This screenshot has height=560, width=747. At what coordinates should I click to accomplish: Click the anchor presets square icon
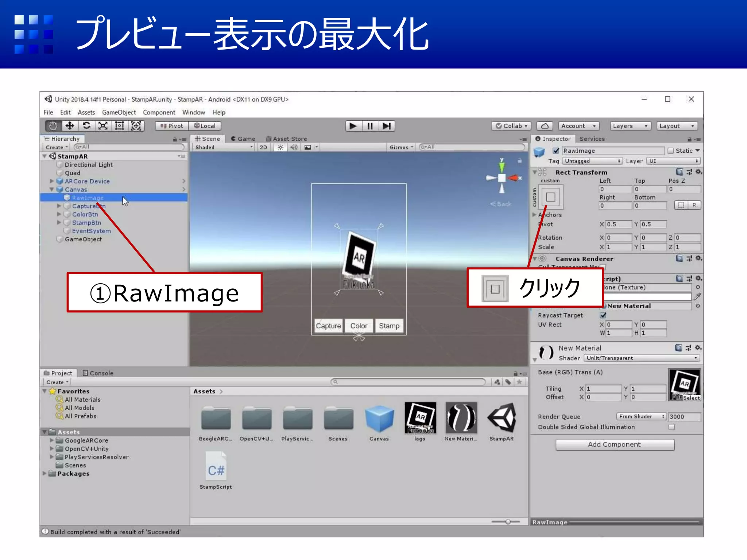click(x=551, y=197)
